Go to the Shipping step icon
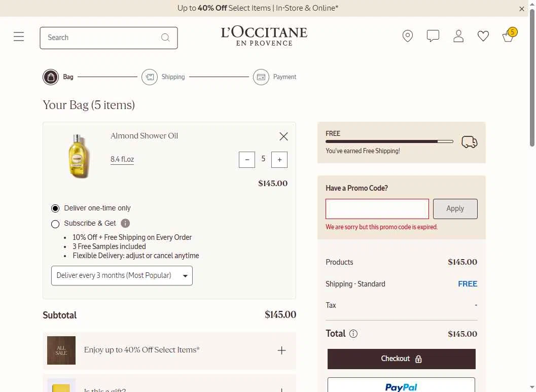 pyautogui.click(x=150, y=77)
